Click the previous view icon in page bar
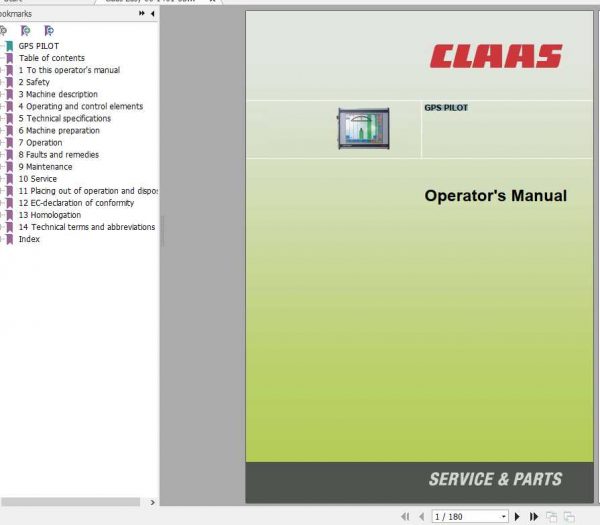600x525 pixels. point(551,517)
